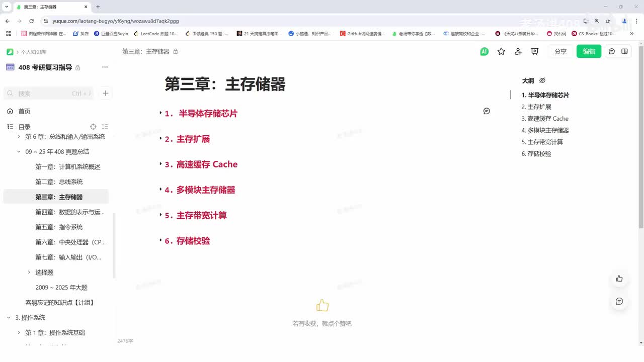
Task: Open the add collaborator icon
Action: 518,51
